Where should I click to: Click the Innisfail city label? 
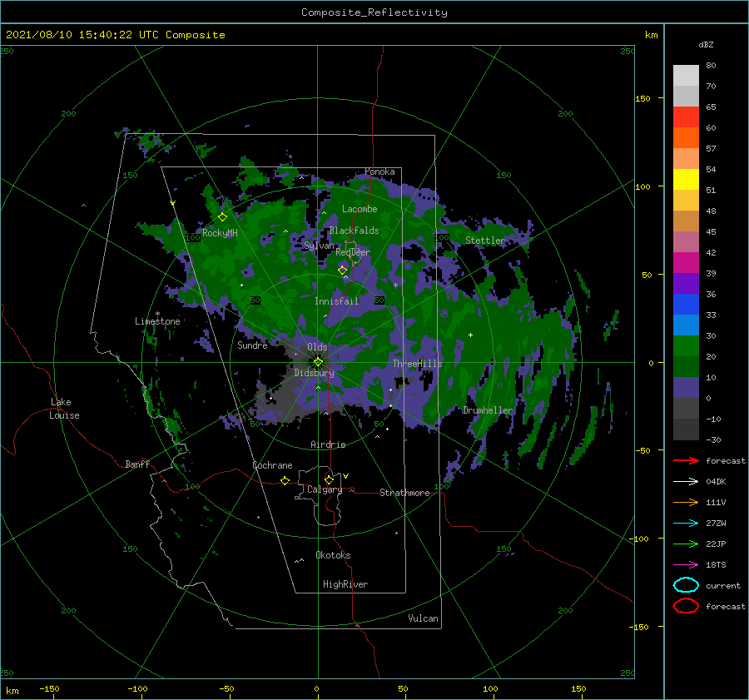tap(336, 301)
